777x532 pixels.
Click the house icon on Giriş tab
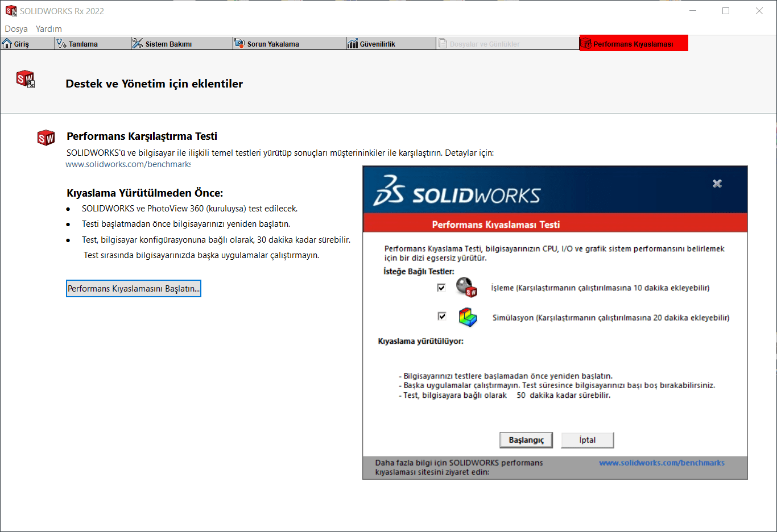[x=7, y=43]
